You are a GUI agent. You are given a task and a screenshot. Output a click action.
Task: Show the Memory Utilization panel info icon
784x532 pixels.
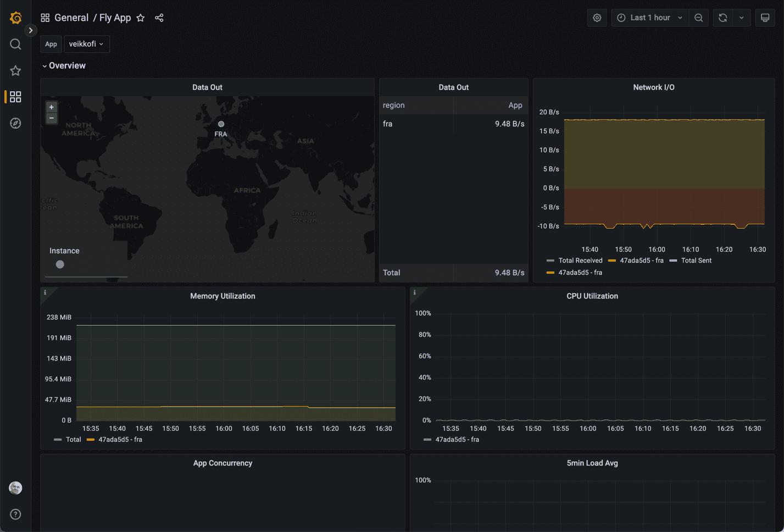click(45, 293)
